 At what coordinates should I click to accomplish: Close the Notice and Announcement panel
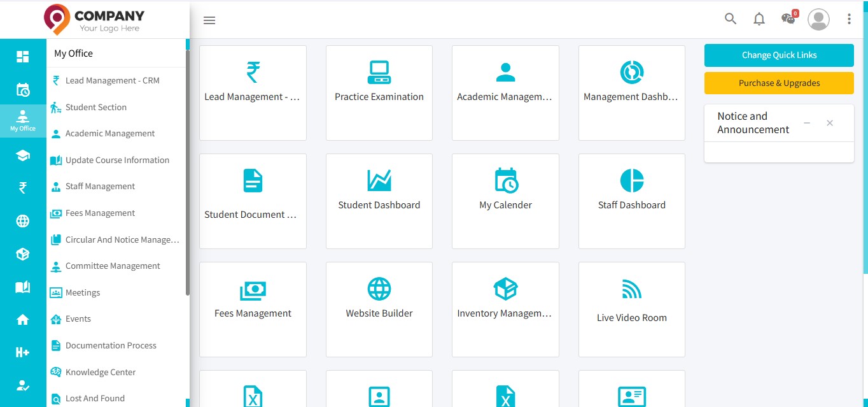830,123
